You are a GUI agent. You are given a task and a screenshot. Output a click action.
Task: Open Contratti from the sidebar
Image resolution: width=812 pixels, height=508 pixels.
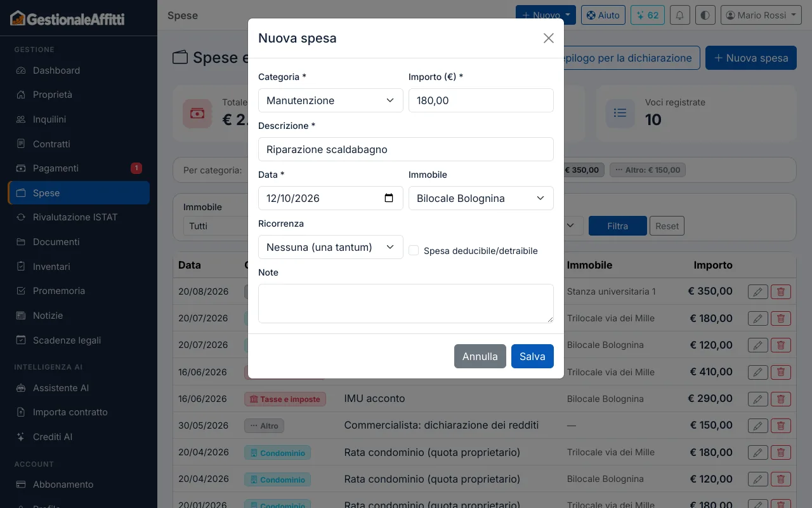point(79,144)
